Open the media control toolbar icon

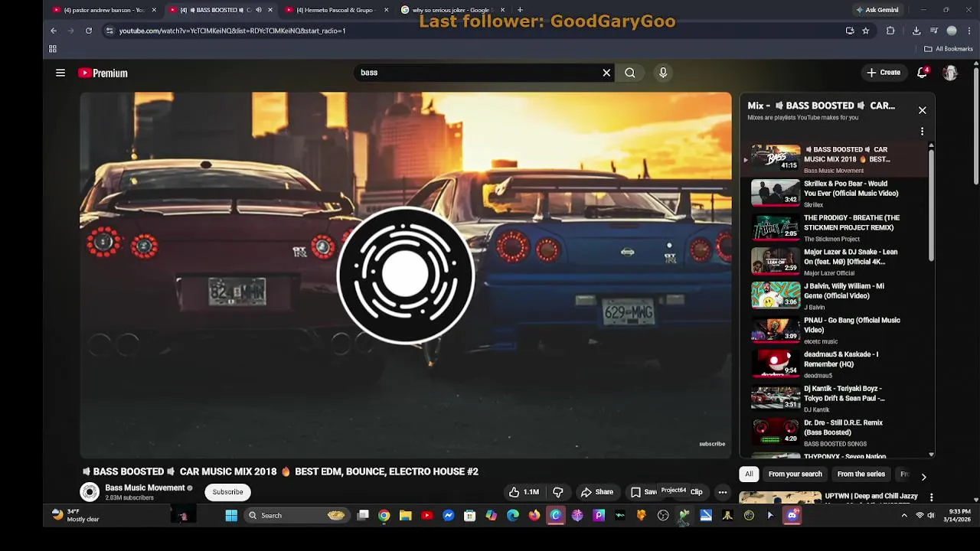click(934, 31)
